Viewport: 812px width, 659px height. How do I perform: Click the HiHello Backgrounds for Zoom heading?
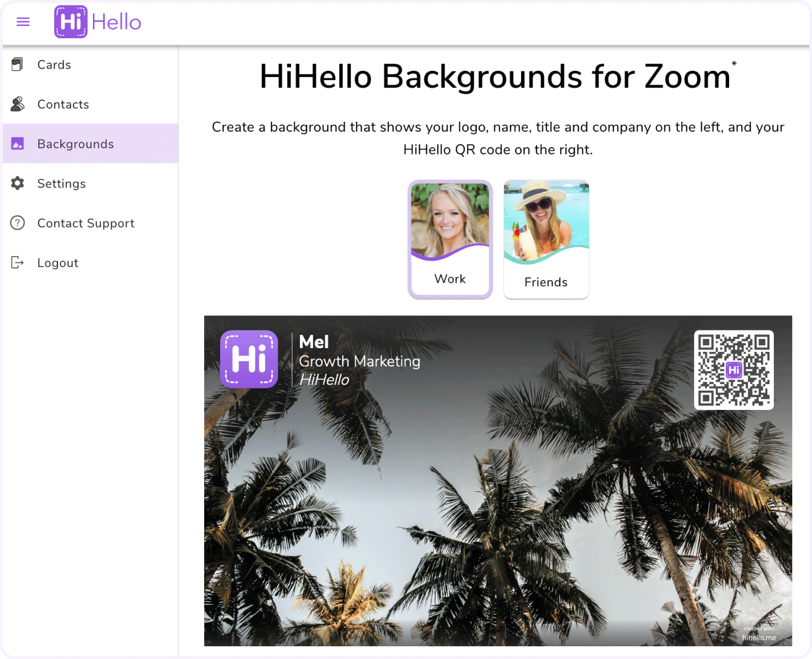(x=495, y=76)
